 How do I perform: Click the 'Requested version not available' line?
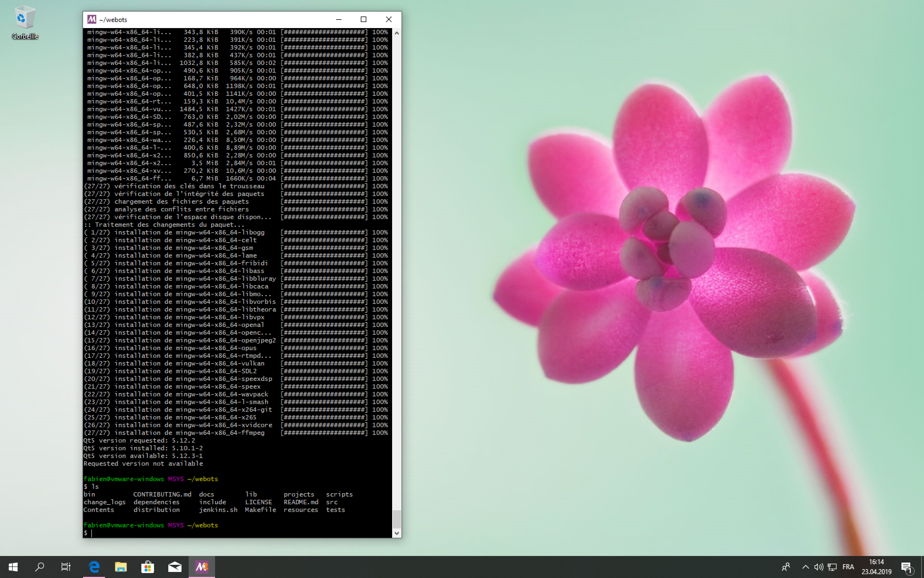[x=143, y=463]
